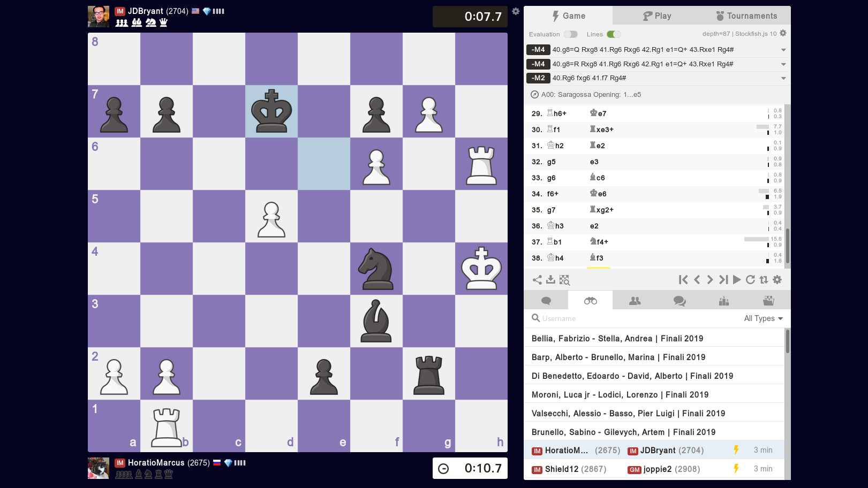Viewport: 868px width, 488px height.
Task: Switch to the Tournaments tab
Action: pos(746,16)
